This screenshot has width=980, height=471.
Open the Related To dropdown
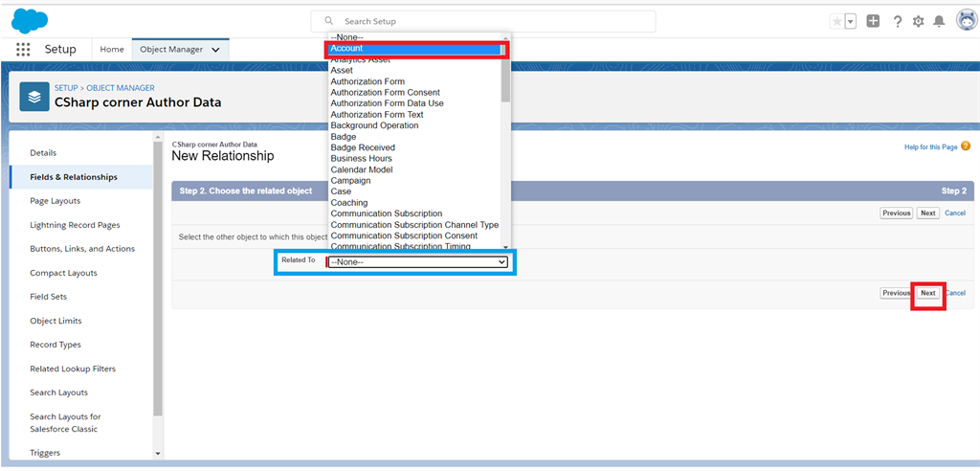418,262
